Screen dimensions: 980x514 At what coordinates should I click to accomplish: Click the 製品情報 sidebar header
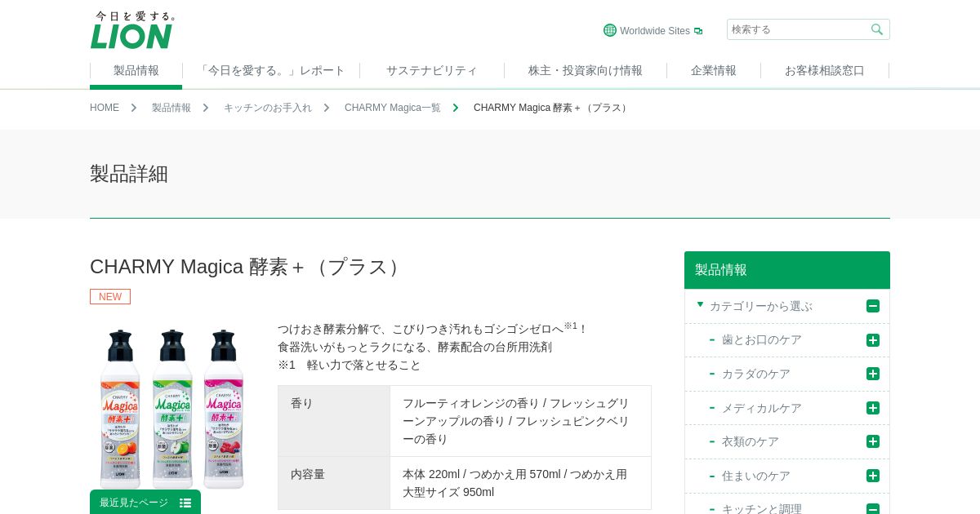pyautogui.click(x=787, y=270)
